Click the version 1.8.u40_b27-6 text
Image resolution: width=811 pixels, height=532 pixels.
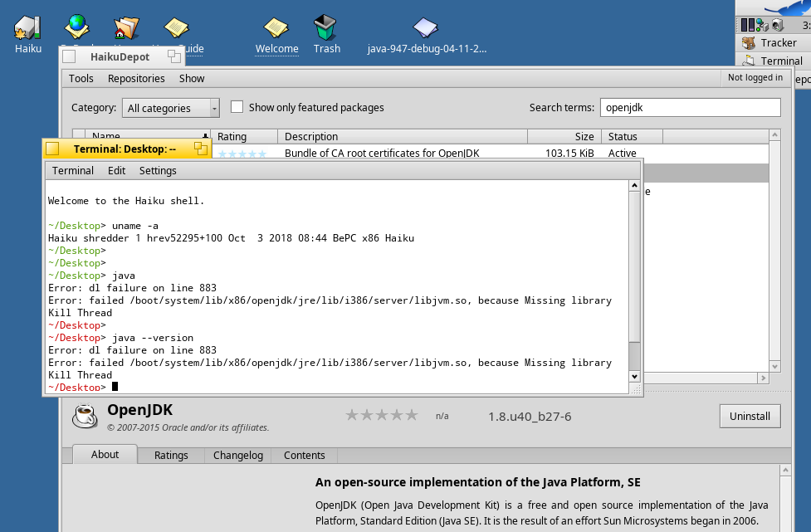point(530,417)
